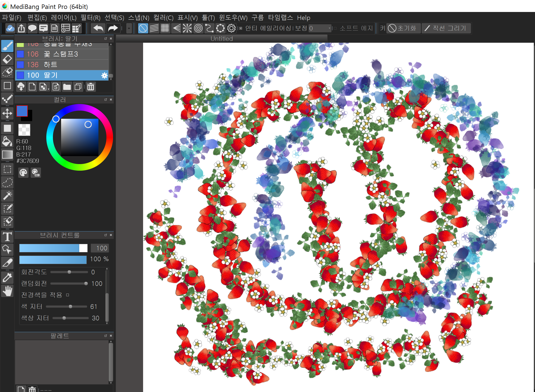Click the export share icon
The image size is (535, 392).
(x=21, y=28)
